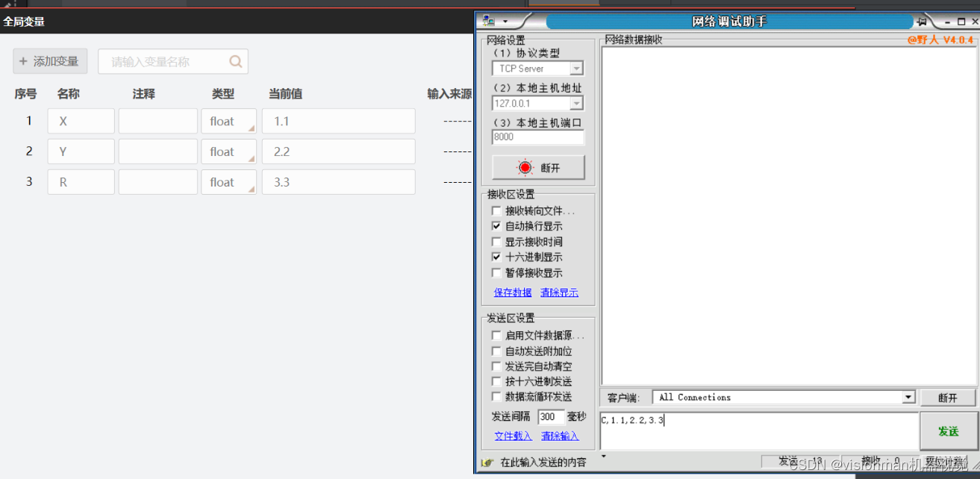The image size is (980, 479).
Task: Open the 本地主机地址 address dropdown
Action: pyautogui.click(x=578, y=103)
